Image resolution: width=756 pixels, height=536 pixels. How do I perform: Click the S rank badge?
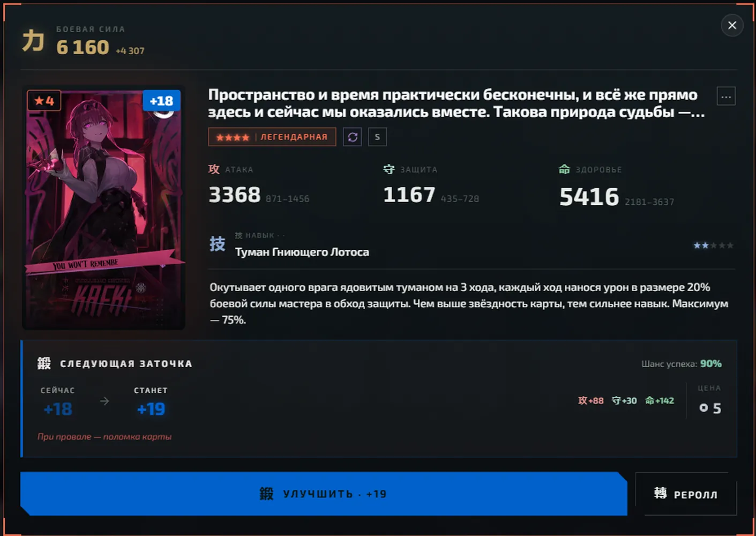378,137
